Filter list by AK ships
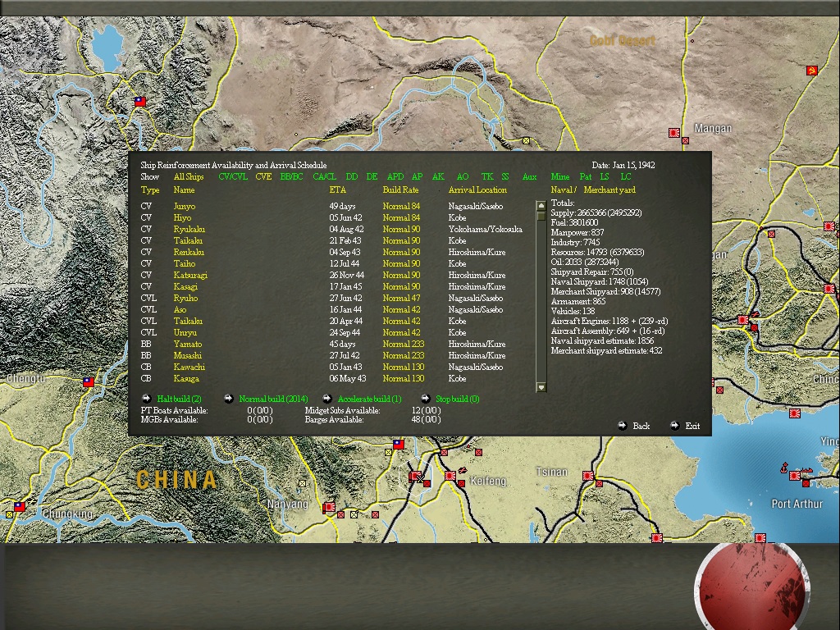 [x=438, y=176]
